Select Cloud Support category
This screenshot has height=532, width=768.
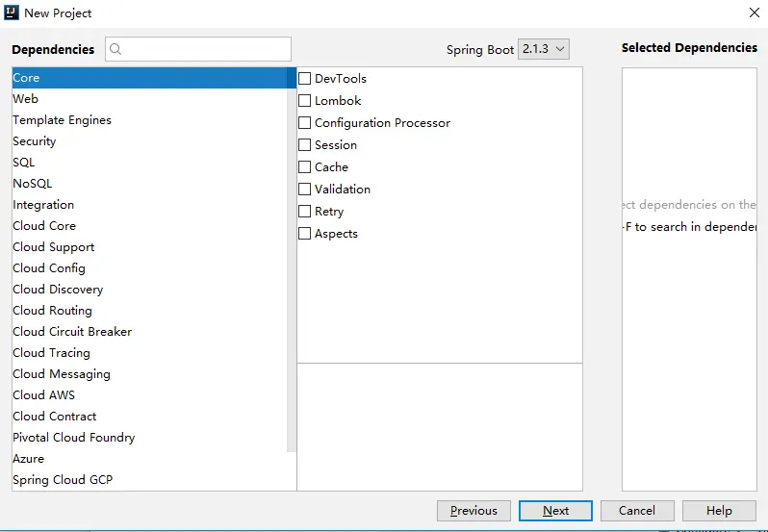pyautogui.click(x=149, y=246)
